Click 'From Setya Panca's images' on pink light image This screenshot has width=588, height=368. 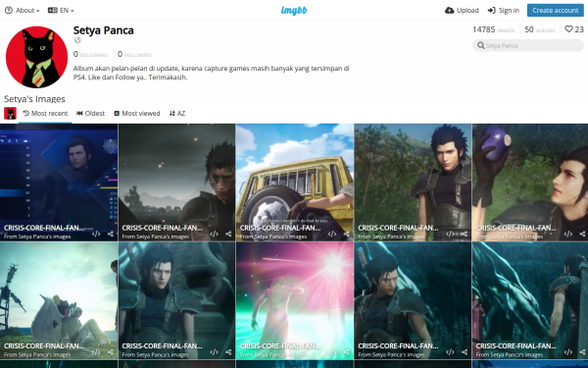[273, 355]
